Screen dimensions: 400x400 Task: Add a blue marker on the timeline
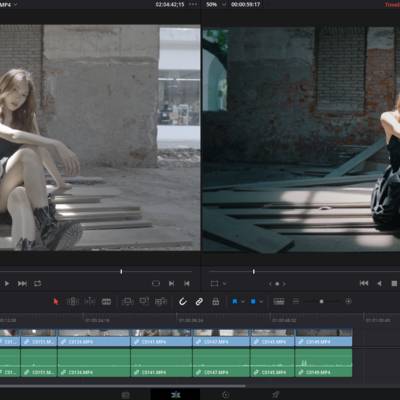pos(253,301)
